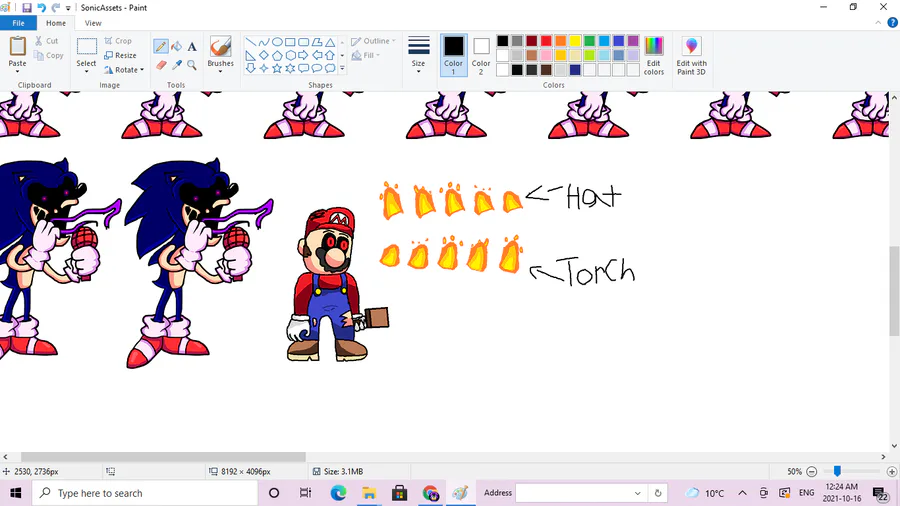Open Customize Quick Access Toolbar dropdown
The image size is (900, 506).
pyautogui.click(x=68, y=8)
